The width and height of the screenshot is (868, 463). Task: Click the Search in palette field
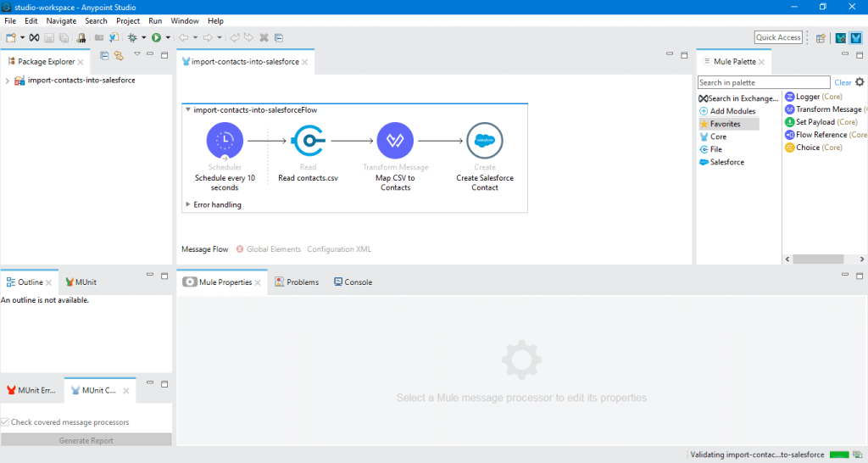[x=764, y=82]
